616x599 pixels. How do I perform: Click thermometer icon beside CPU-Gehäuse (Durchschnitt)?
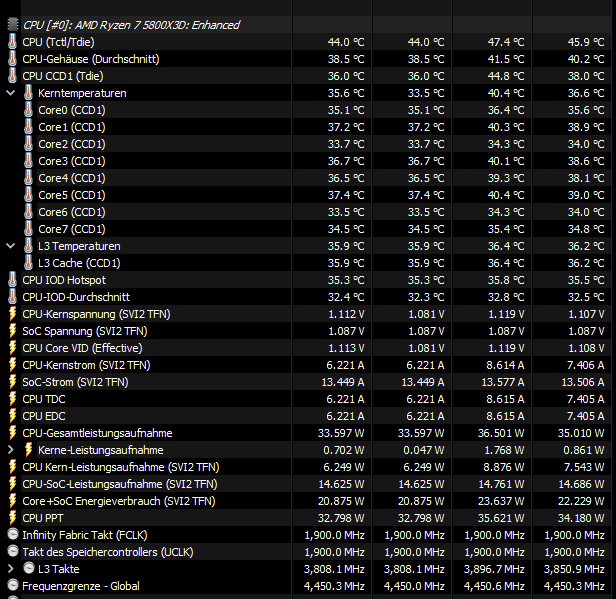click(13, 59)
